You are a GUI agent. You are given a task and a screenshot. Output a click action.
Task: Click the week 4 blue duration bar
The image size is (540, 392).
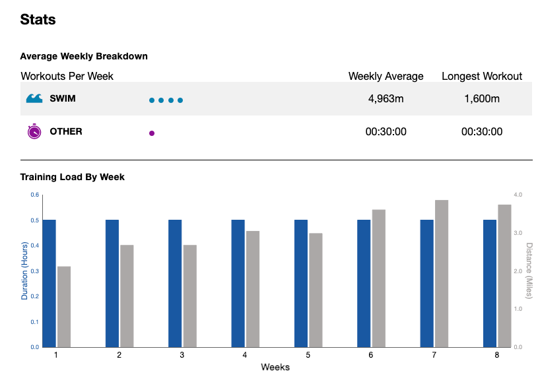point(238,283)
